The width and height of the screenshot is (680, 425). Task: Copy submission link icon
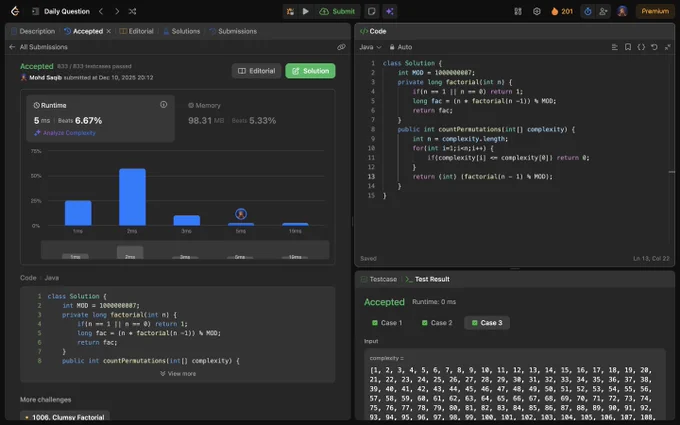coord(341,47)
